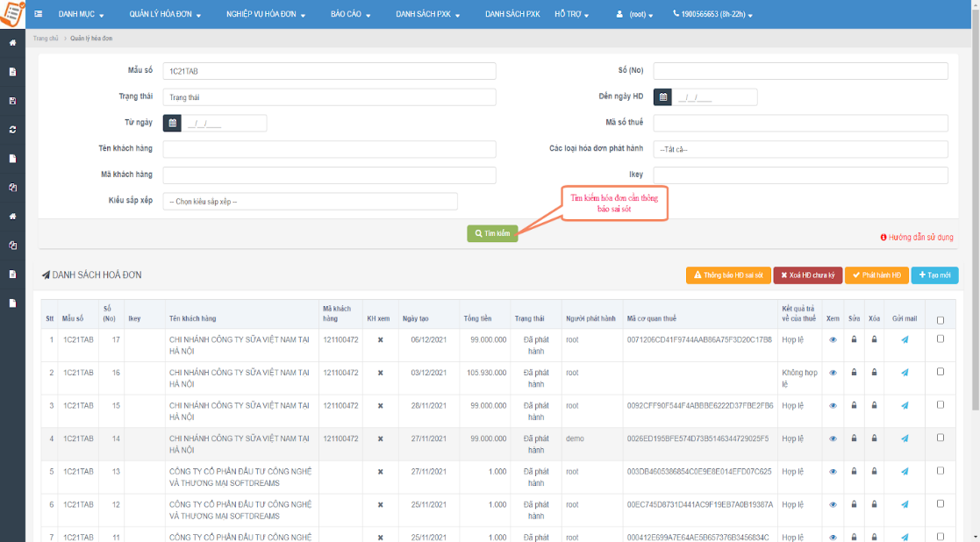Open the QUẢN LÝ HÓA ĐƠN menu
Screen dimensions: 980x542
165,15
